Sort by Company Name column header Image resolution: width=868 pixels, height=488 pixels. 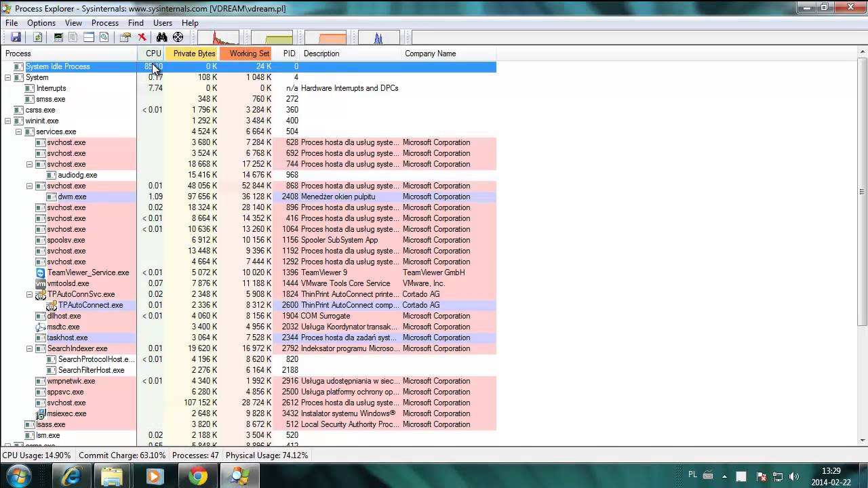click(x=450, y=54)
